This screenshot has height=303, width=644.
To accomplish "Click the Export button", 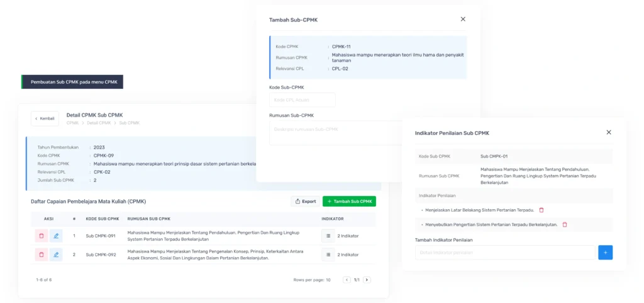I will [x=306, y=202].
